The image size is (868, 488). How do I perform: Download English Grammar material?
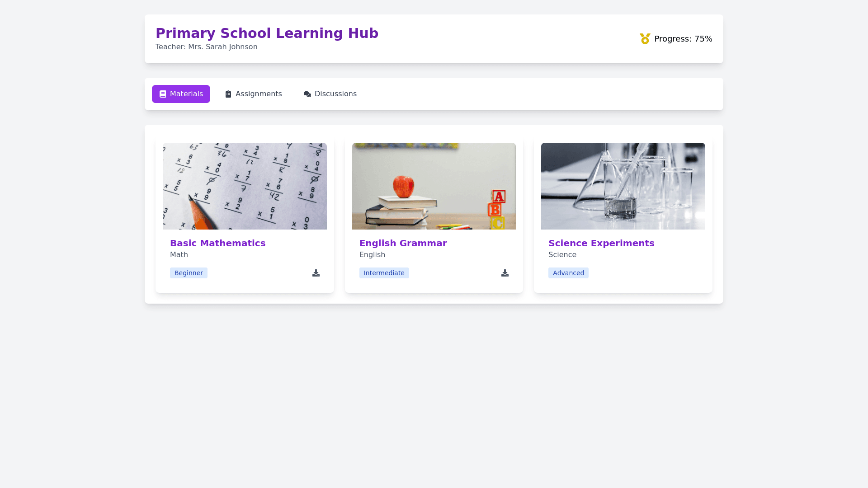(x=505, y=273)
